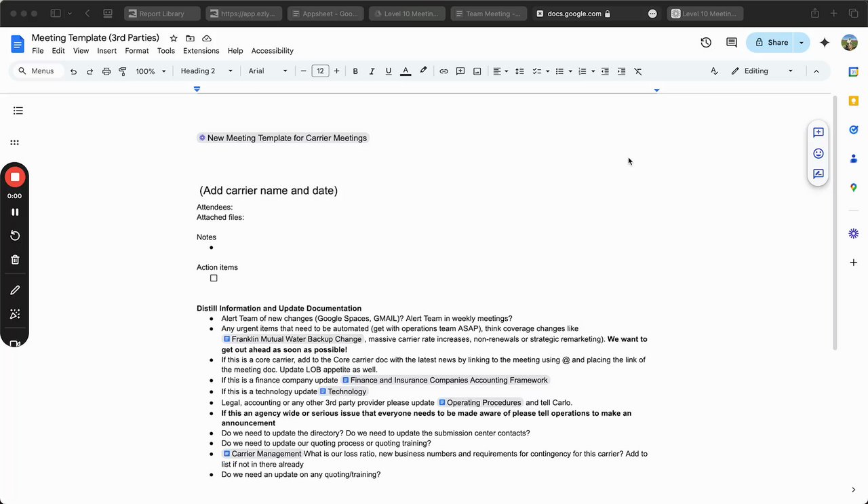868x504 pixels.
Task: Toggle Underline formatting
Action: click(x=389, y=71)
